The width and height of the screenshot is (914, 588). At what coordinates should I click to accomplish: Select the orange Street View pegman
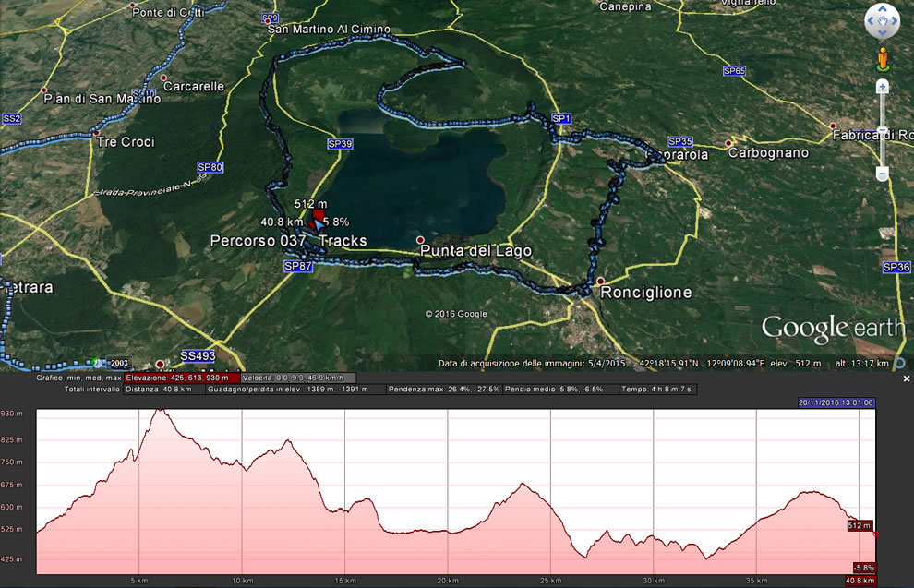pos(883,58)
